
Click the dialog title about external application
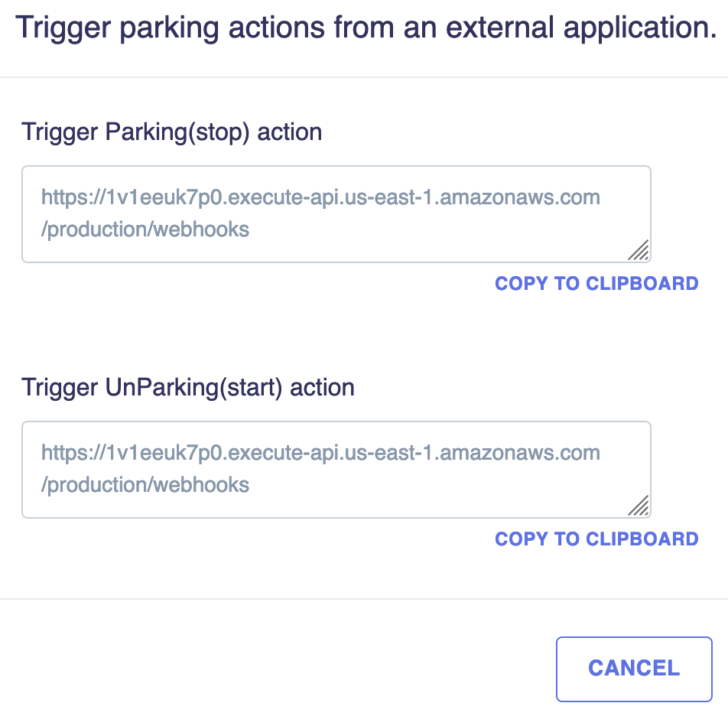click(366, 28)
